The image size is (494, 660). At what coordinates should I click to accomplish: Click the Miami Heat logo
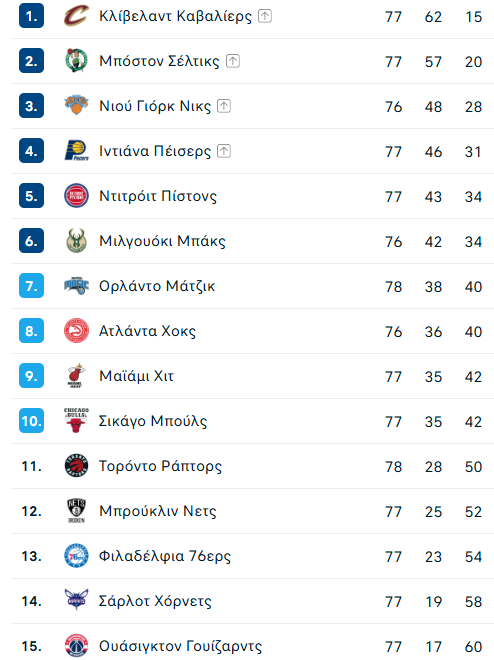[76, 376]
